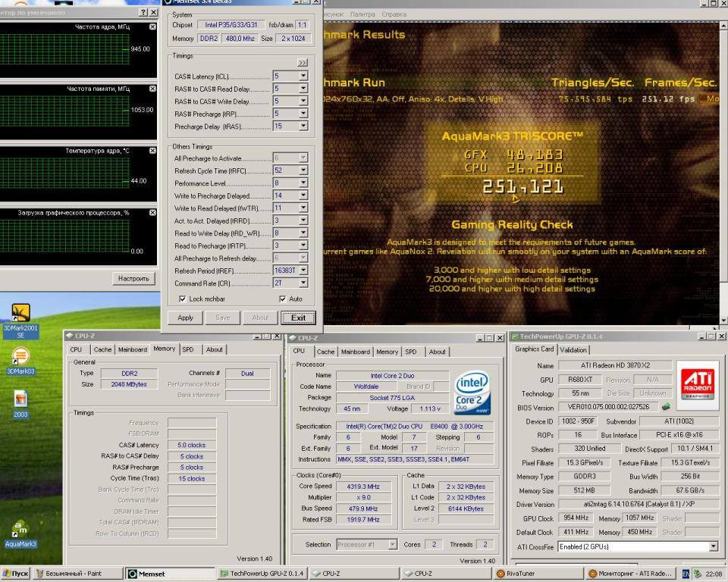Close the core frequency graph in the monitor

point(152,27)
